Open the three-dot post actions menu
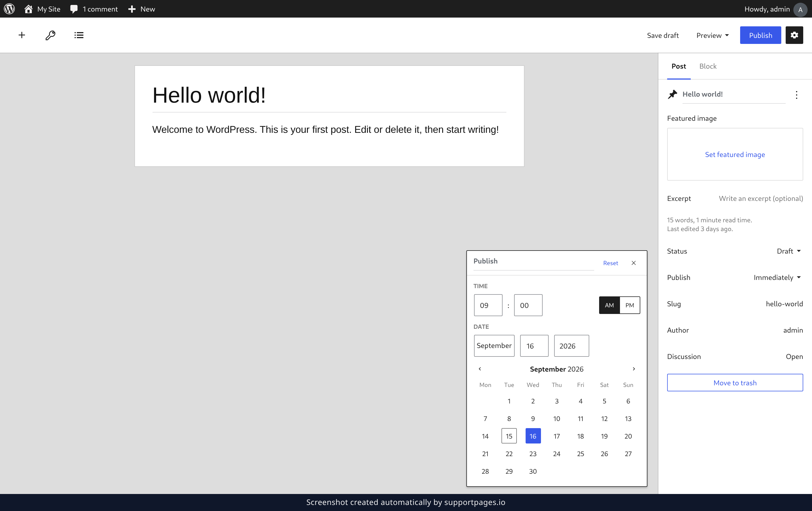Viewport: 812px width, 511px height. point(796,95)
